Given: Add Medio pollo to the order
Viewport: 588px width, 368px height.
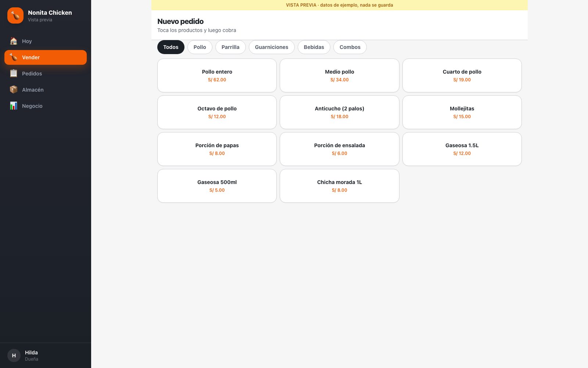Looking at the screenshot, I should click(340, 75).
